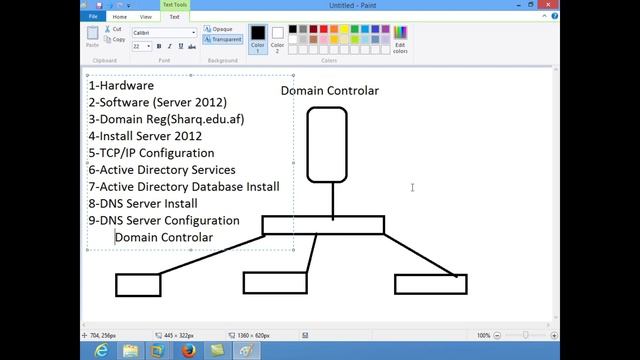Click the file size disk icon in status bar
This screenshot has height=360, width=640.
[305, 336]
